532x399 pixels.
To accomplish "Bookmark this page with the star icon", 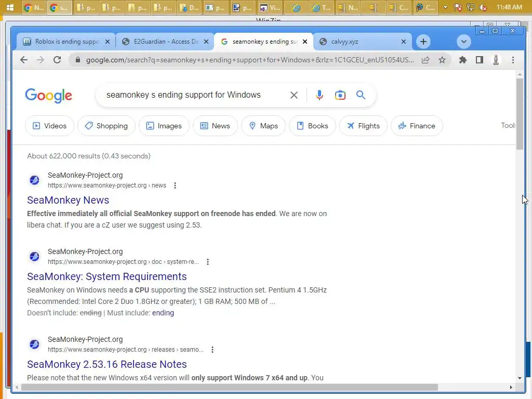I will click(442, 60).
